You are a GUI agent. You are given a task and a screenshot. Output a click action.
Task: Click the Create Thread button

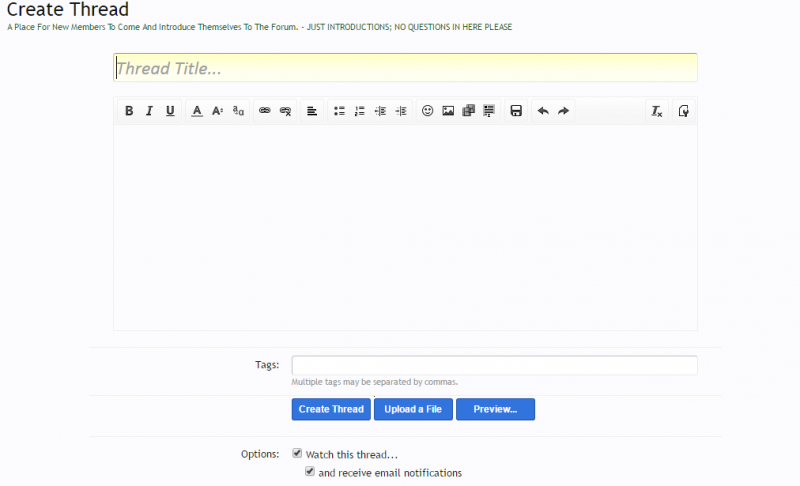pos(331,409)
